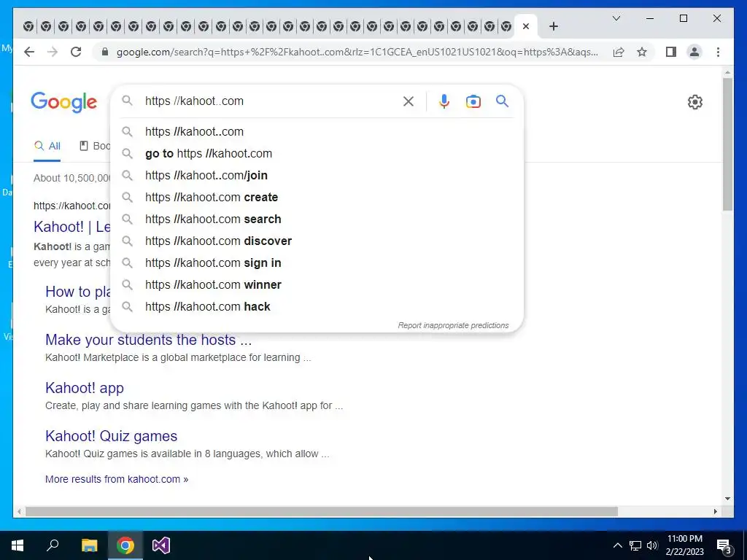The image size is (747, 560).
Task: Open the clock showing 11:00 PM
Action: coord(684,545)
